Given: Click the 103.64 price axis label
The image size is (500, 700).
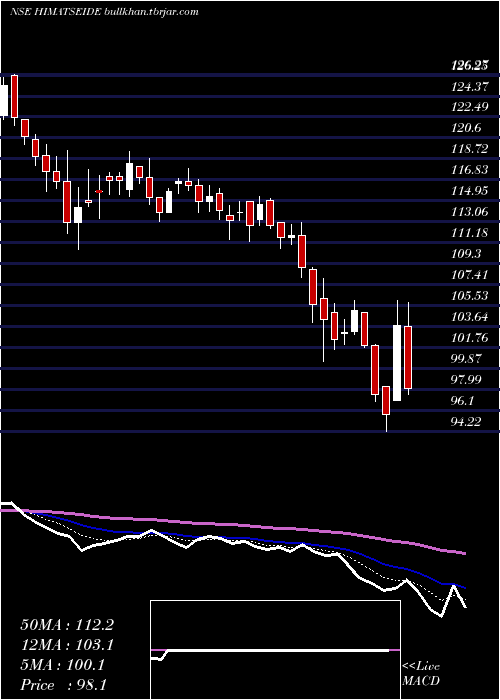Looking at the screenshot, I should pos(468,317).
